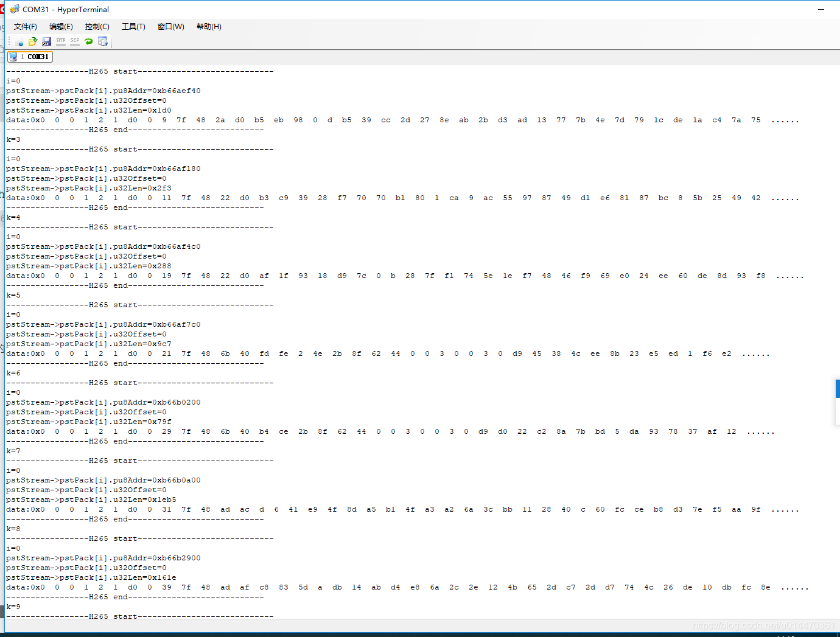The width and height of the screenshot is (840, 637).
Task: Click the text u32Len=0x1d0
Action: click(142, 110)
